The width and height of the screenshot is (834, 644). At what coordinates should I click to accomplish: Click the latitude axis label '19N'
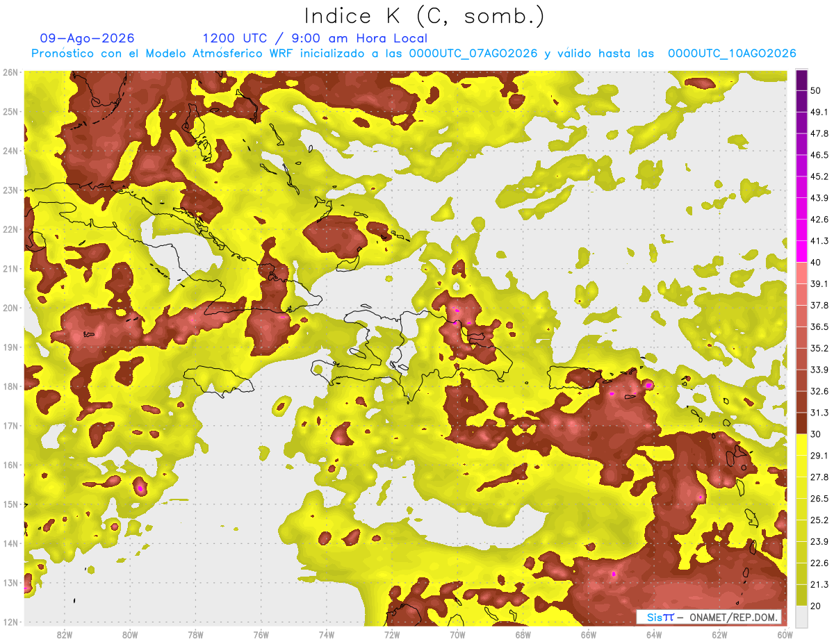[x=10, y=347]
